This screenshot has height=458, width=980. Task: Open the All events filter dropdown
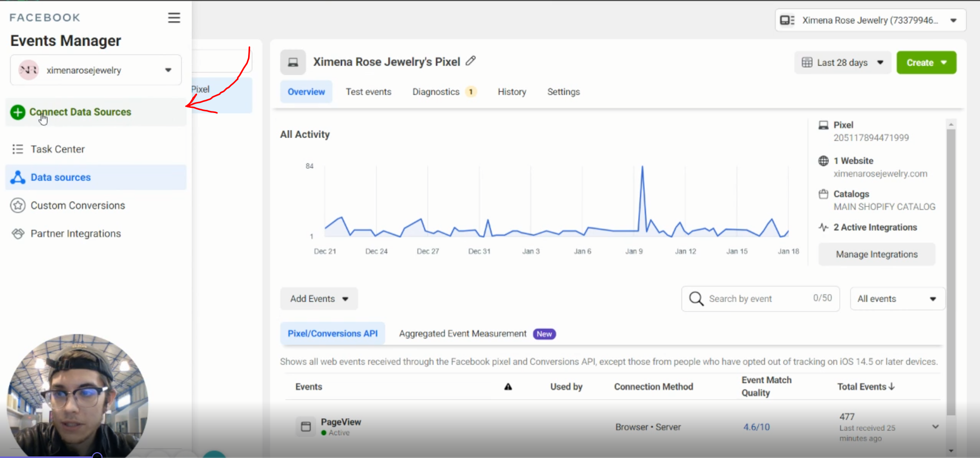click(x=897, y=299)
